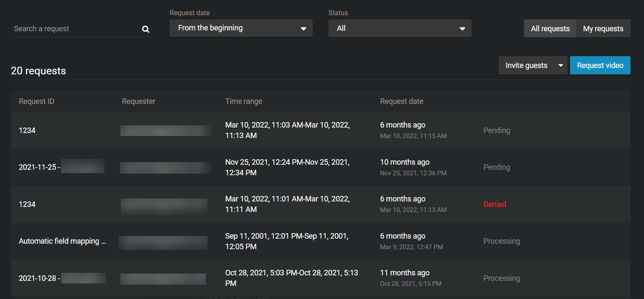644x299 pixels.
Task: Select time range Nov 25, 2021, 12:24 PM
Action: 287,167
